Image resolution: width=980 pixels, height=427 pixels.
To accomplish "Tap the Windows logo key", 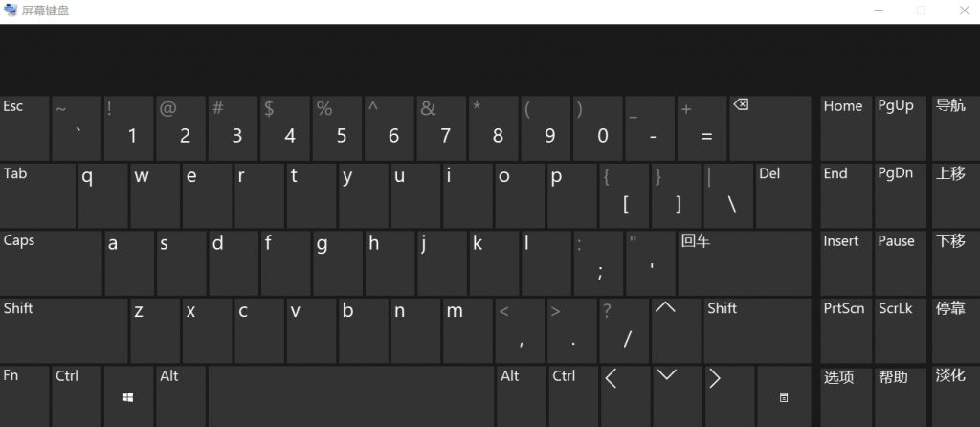I will (128, 397).
